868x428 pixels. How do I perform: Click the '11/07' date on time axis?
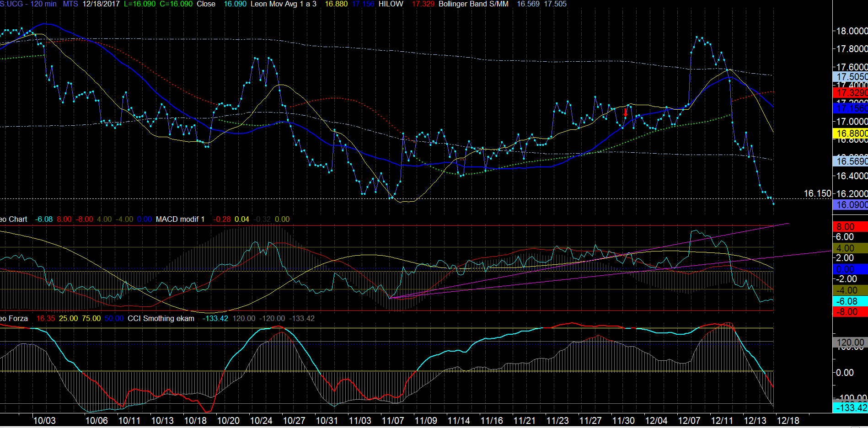point(393,421)
